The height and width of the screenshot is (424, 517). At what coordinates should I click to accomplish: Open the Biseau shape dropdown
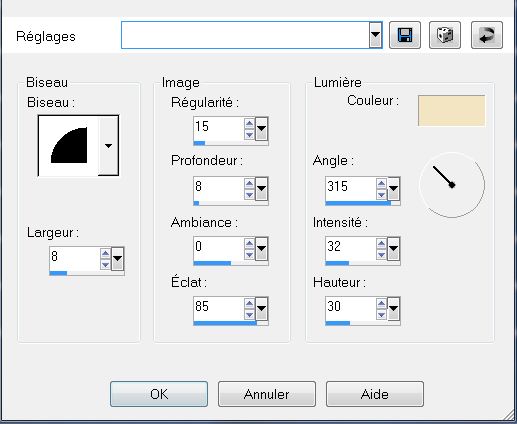[x=108, y=146]
